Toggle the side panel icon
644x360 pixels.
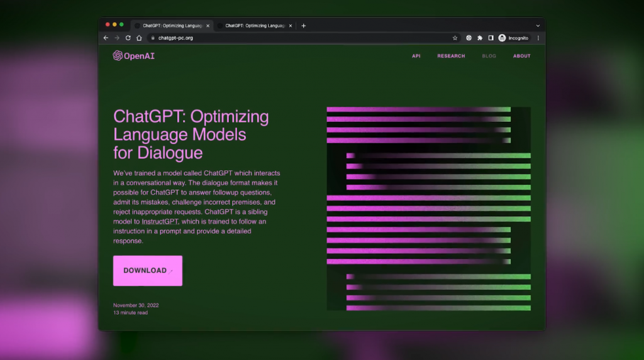pyautogui.click(x=491, y=38)
